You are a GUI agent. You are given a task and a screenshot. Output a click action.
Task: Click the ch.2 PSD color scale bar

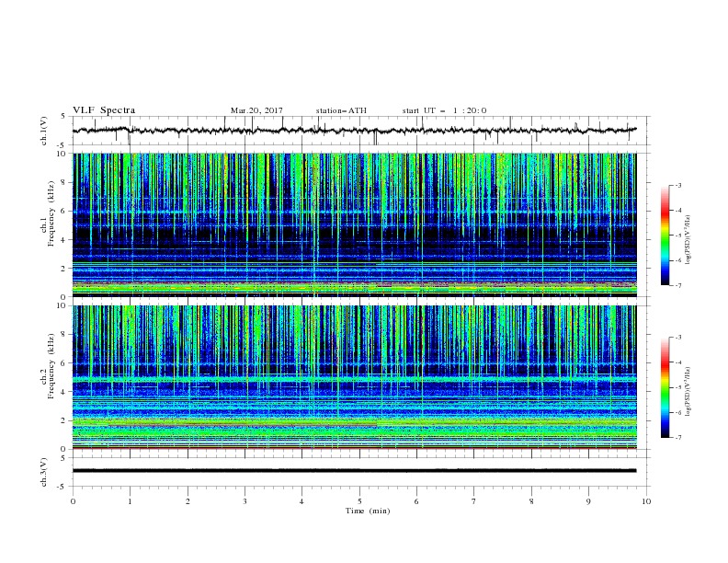[x=665, y=387]
